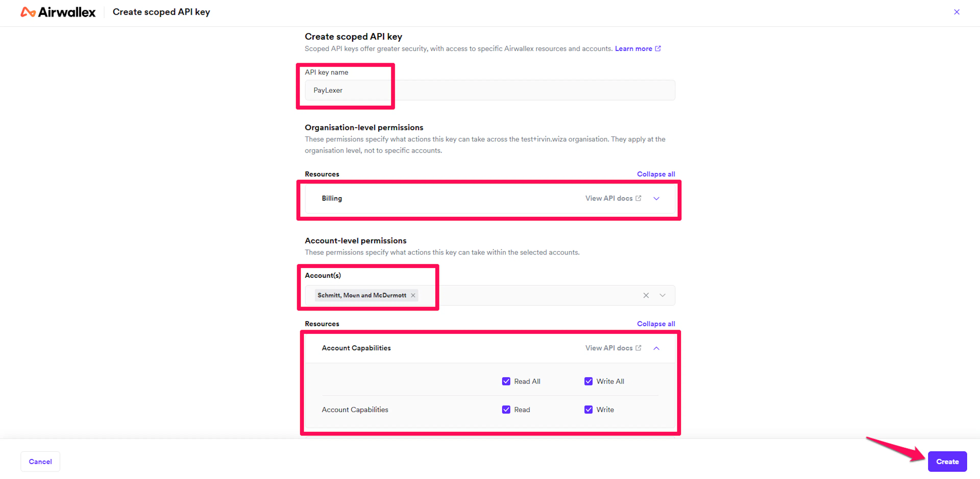Open View API docs for Account Capabilities
This screenshot has width=980, height=479.
[608, 348]
